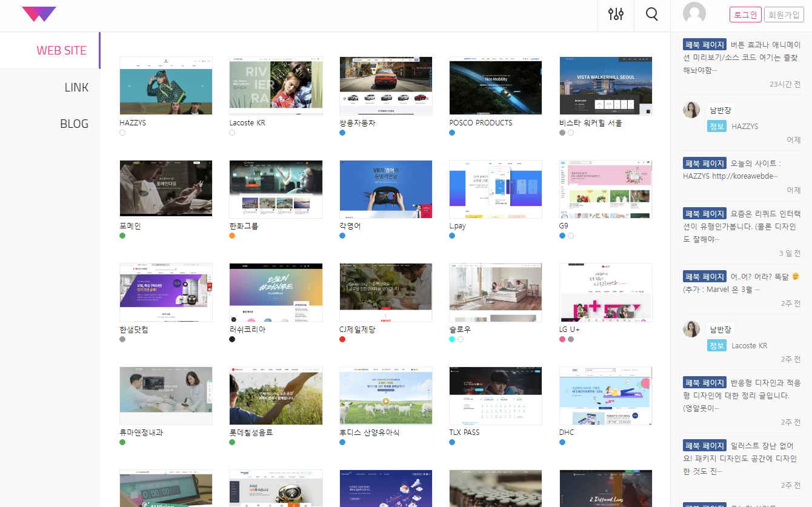Open the search magnifier icon
This screenshot has width=812, height=507.
click(x=652, y=15)
